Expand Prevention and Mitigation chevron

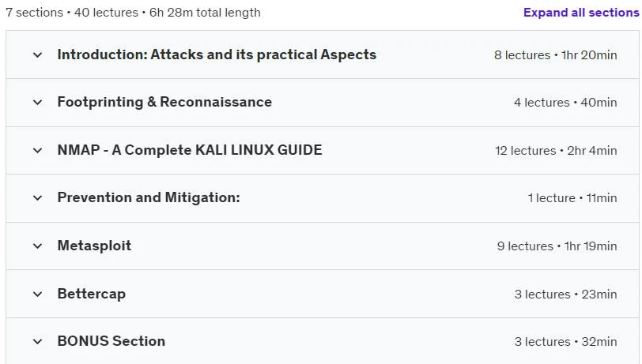(37, 198)
